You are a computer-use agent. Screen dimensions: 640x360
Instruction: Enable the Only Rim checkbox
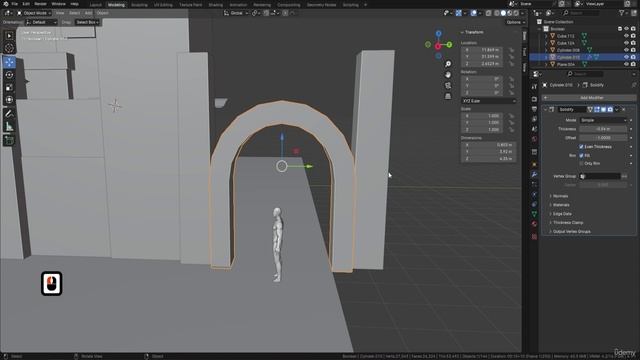[581, 163]
